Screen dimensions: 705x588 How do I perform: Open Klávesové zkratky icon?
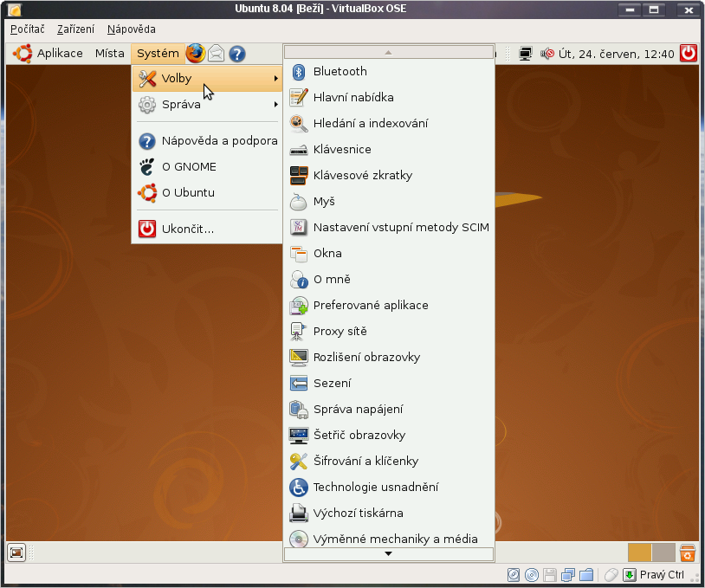299,176
